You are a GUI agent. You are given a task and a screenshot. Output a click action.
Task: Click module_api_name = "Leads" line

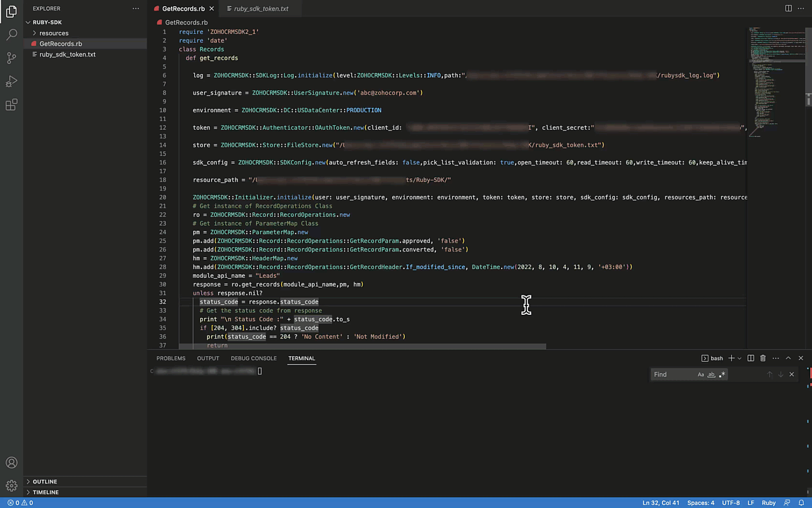click(236, 275)
